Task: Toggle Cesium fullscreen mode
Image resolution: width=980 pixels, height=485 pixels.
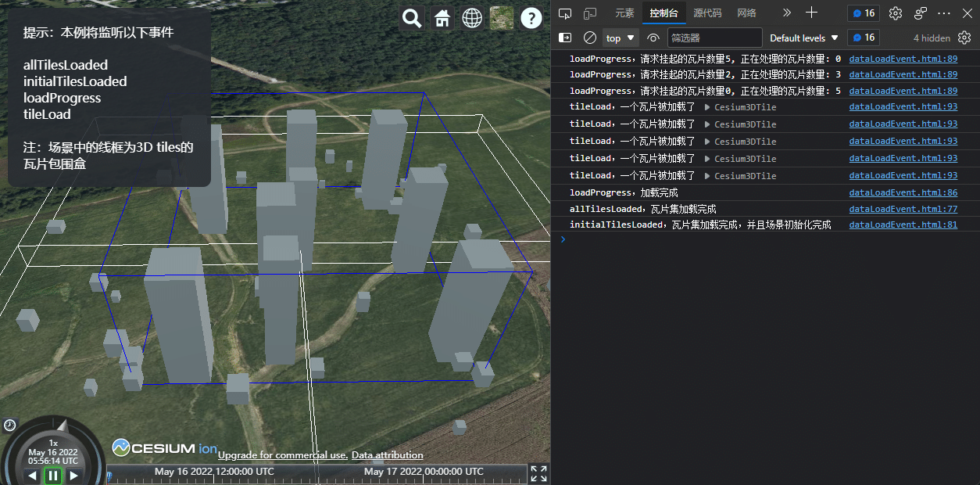Action: coord(538,473)
